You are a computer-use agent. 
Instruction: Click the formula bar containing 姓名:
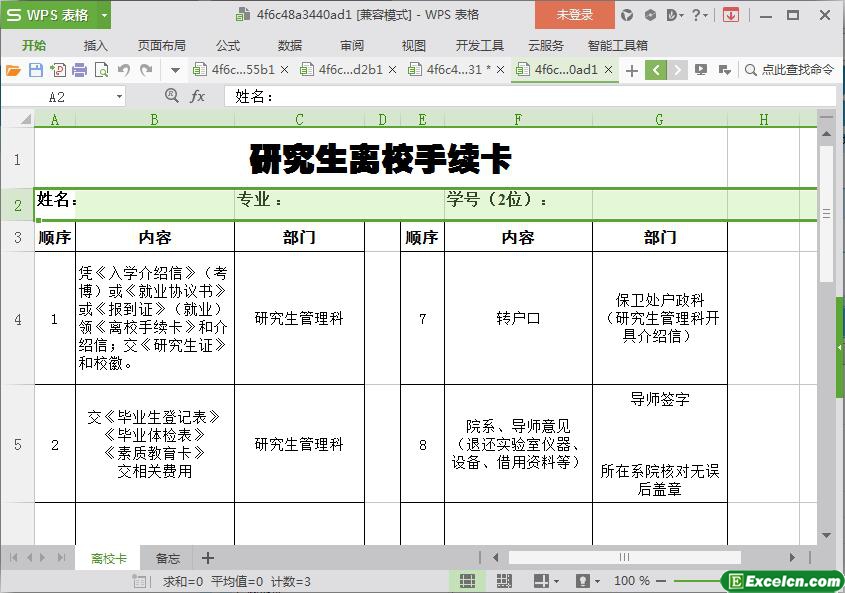tap(530, 96)
